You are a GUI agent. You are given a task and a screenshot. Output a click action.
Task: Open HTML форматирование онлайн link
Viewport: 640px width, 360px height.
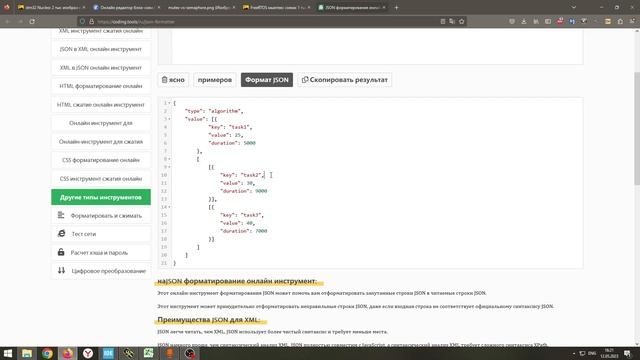coord(101,86)
